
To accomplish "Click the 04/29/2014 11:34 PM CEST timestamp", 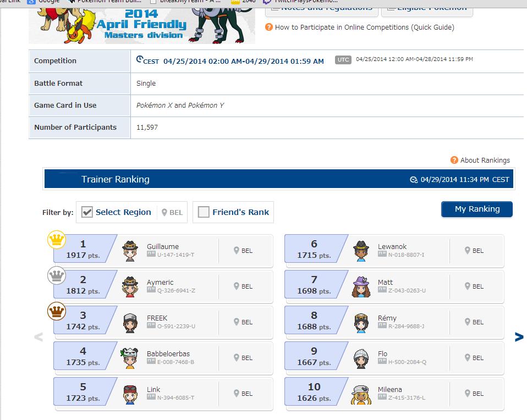I will [465, 180].
